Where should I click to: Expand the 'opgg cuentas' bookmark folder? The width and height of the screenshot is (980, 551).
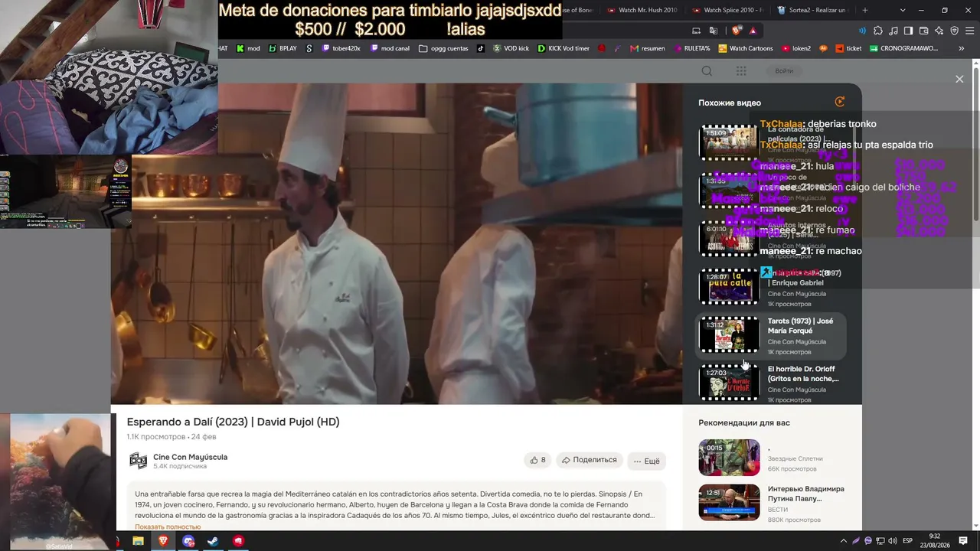(x=443, y=48)
